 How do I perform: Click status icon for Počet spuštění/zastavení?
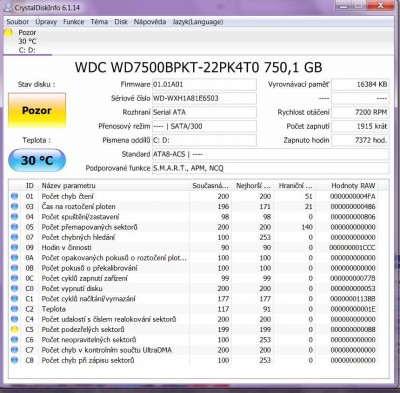[14, 217]
